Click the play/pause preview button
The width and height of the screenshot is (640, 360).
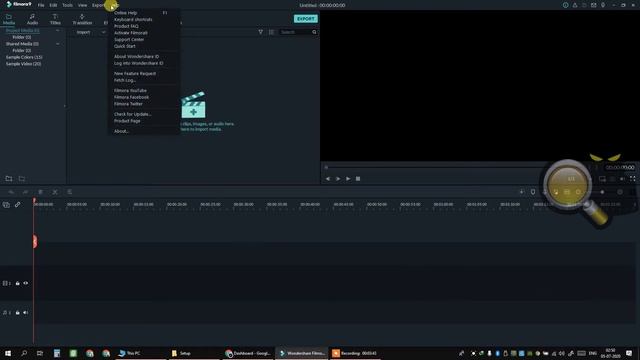[338, 179]
